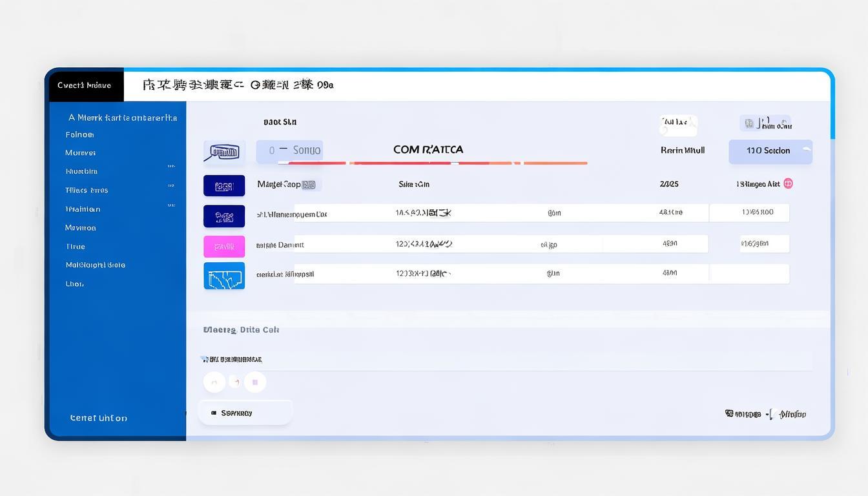Open the dark blue icon next to Marget Ksop
This screenshot has height=496, width=868.
tap(224, 185)
